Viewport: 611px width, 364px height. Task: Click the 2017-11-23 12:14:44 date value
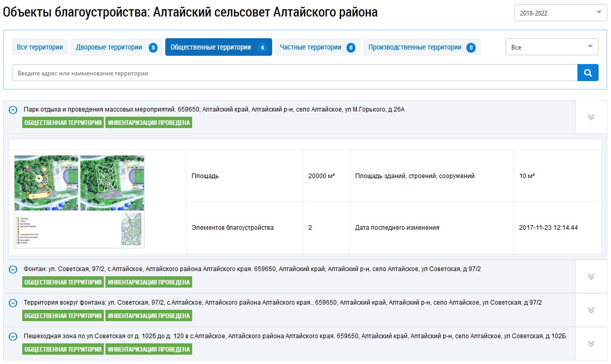[549, 228]
